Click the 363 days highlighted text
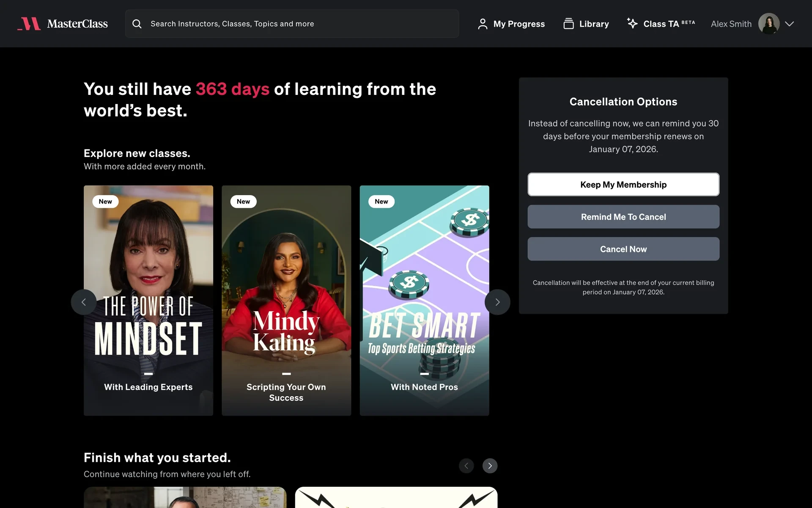Screen dimensions: 812x508 (x=233, y=89)
